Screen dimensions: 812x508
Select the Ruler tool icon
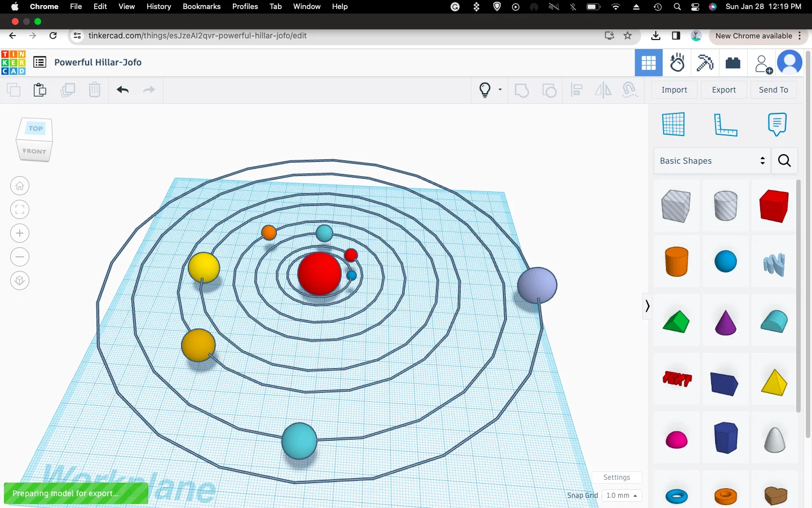point(725,125)
